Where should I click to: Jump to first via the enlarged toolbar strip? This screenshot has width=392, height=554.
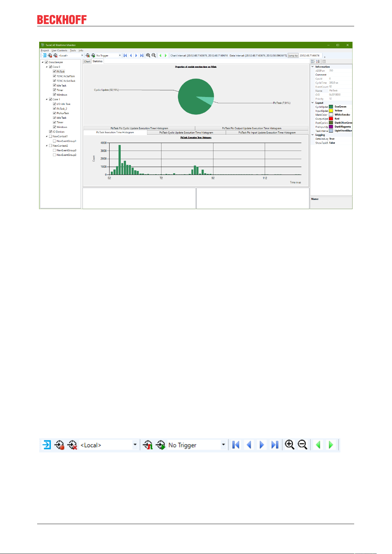pos(236,445)
